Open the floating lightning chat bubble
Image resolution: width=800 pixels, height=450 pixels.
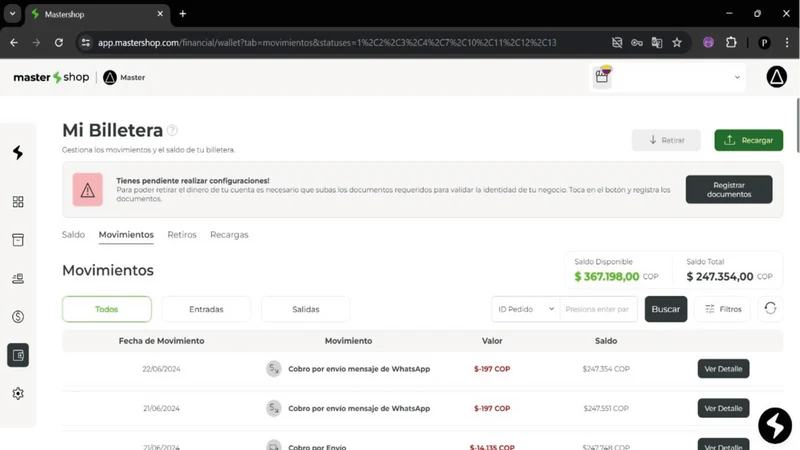click(x=774, y=425)
